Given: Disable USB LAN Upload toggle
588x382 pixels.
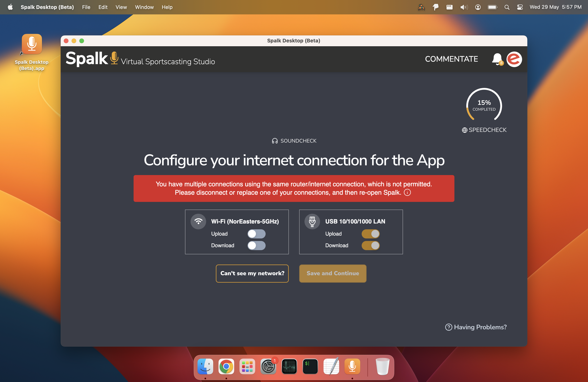Looking at the screenshot, I should coord(371,234).
